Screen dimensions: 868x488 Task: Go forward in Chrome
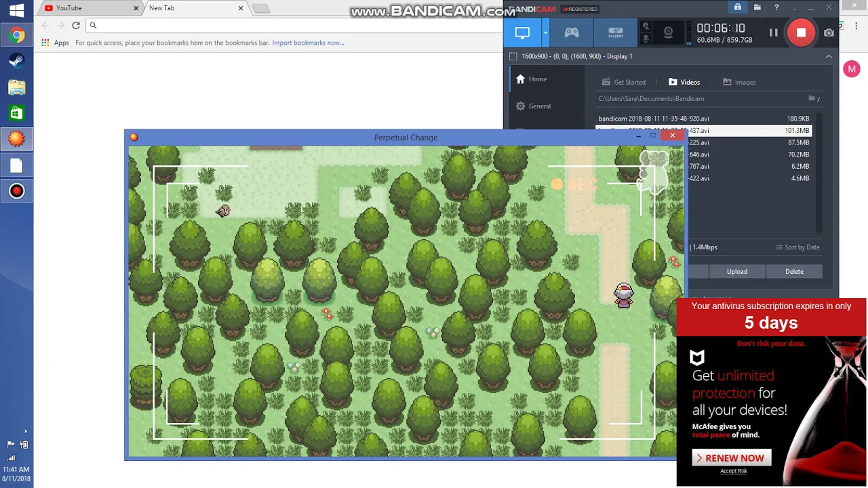(x=60, y=25)
